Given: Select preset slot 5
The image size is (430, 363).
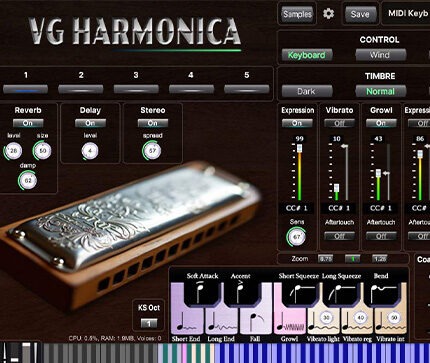Looking at the screenshot, I should (x=246, y=89).
